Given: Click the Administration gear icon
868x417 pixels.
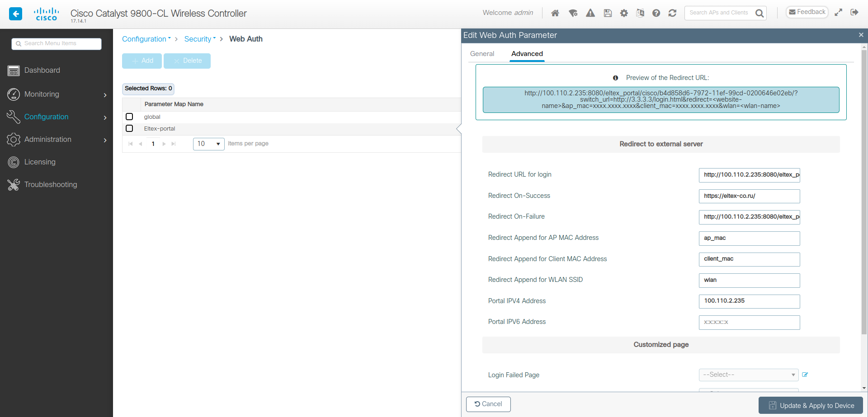Looking at the screenshot, I should [x=14, y=140].
